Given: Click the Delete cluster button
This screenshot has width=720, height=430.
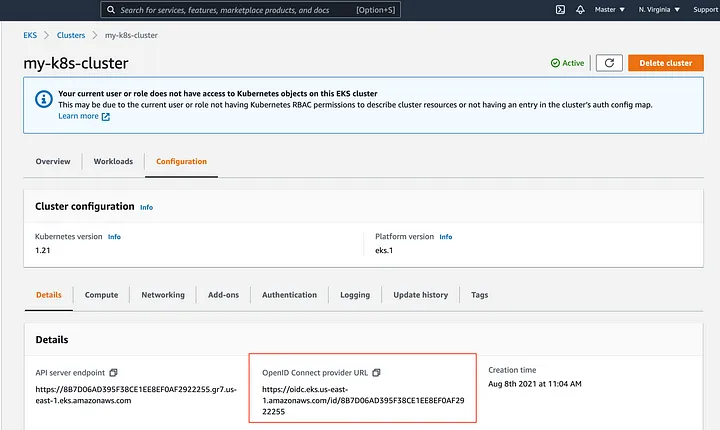Looking at the screenshot, I should [x=665, y=63].
